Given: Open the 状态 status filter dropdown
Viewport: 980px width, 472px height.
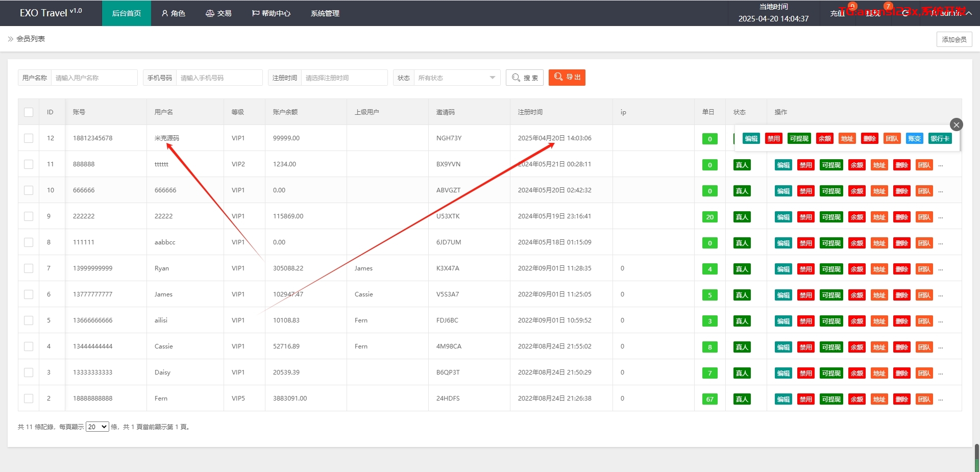Looking at the screenshot, I should coord(456,78).
